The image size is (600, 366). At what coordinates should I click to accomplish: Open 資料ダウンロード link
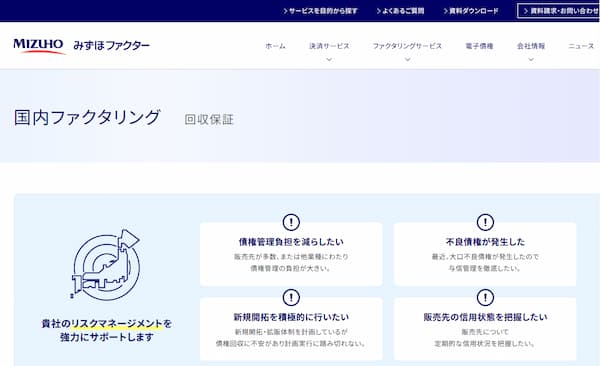tap(471, 11)
